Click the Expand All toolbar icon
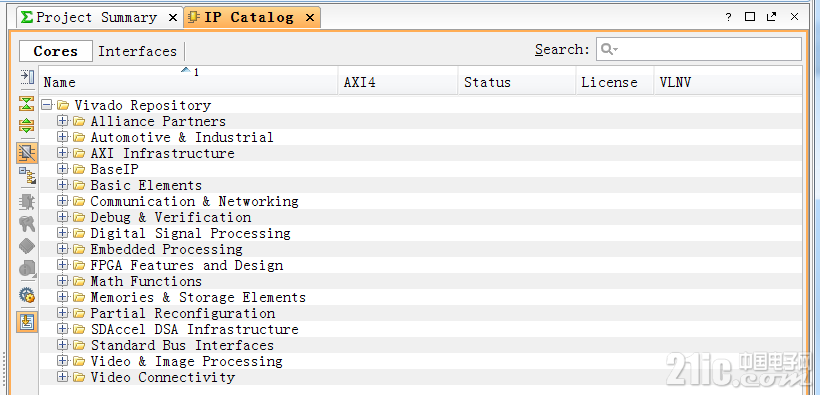The height and width of the screenshot is (395, 820). (x=27, y=126)
